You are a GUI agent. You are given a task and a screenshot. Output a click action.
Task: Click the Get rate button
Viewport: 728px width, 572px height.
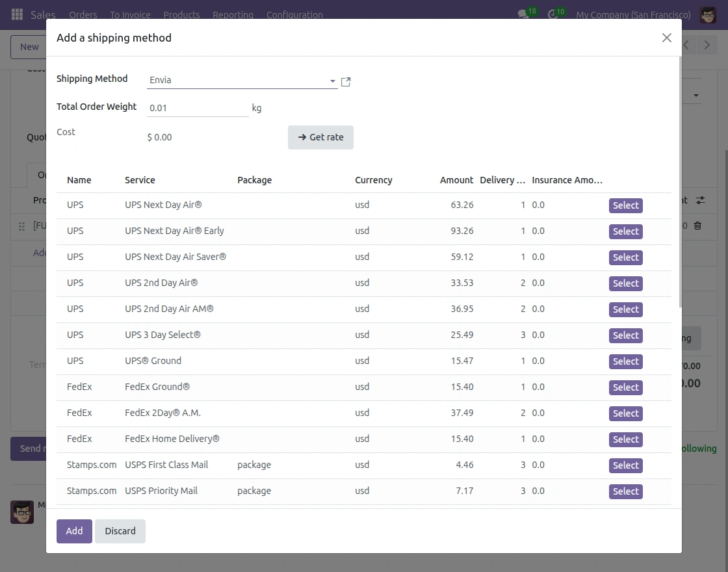(320, 137)
